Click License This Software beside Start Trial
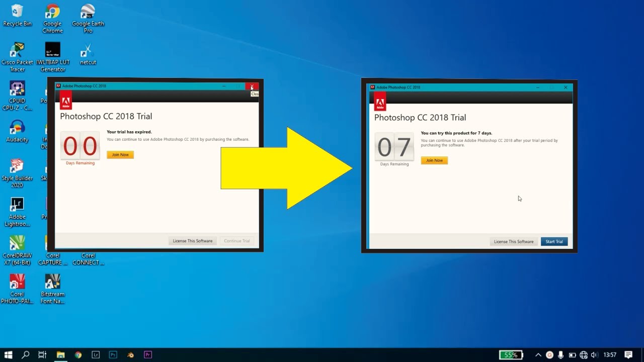Screen dimensions: 644x362 tap(514, 241)
